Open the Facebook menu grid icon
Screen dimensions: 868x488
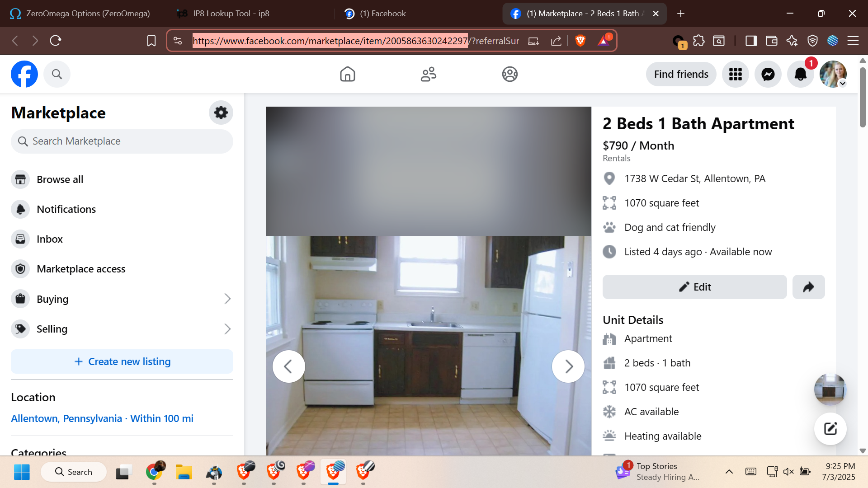(x=735, y=74)
